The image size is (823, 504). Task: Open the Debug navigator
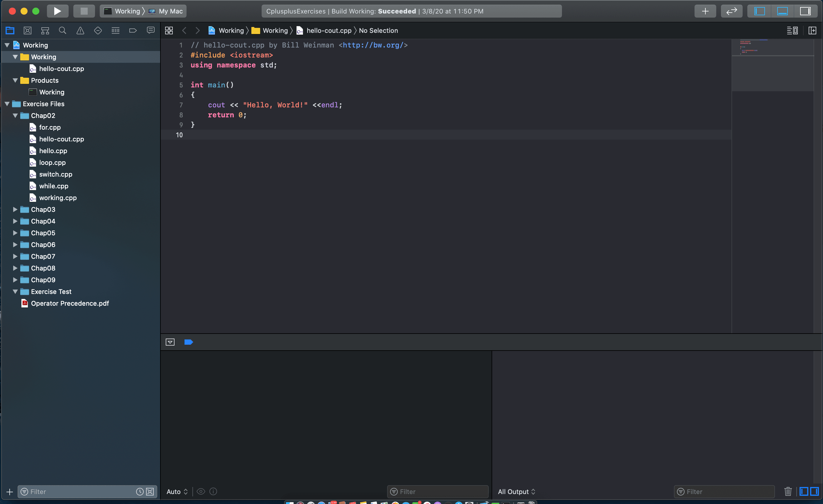(116, 30)
